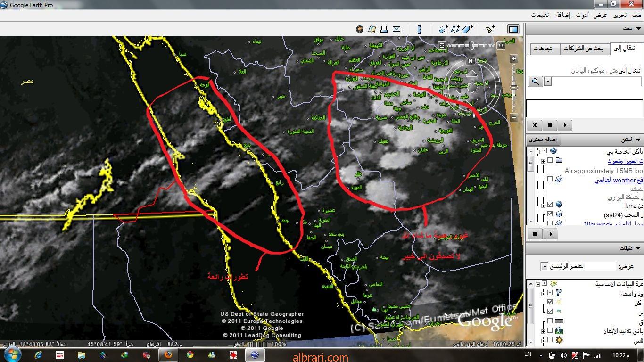Open the Tools (أدوات) menu
The height and width of the screenshot is (362, 644).
[x=582, y=15]
